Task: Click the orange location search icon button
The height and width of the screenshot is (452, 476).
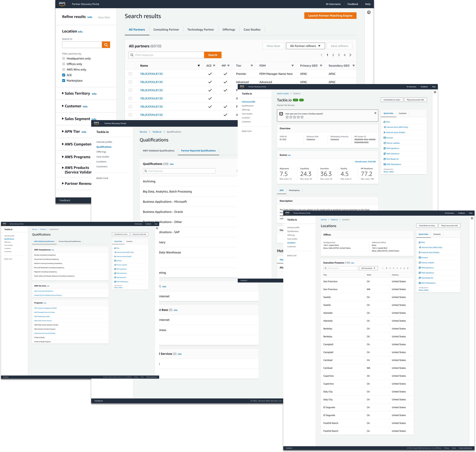Action: 106,45
